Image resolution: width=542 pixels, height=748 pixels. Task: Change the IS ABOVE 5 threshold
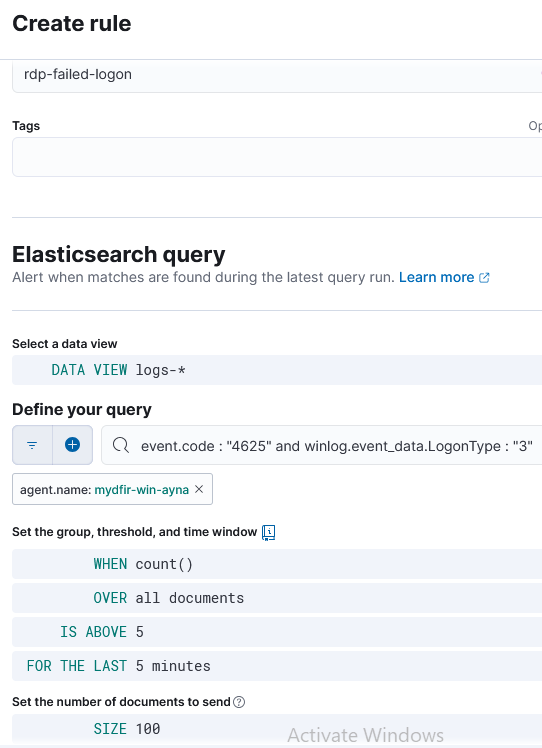(x=277, y=632)
